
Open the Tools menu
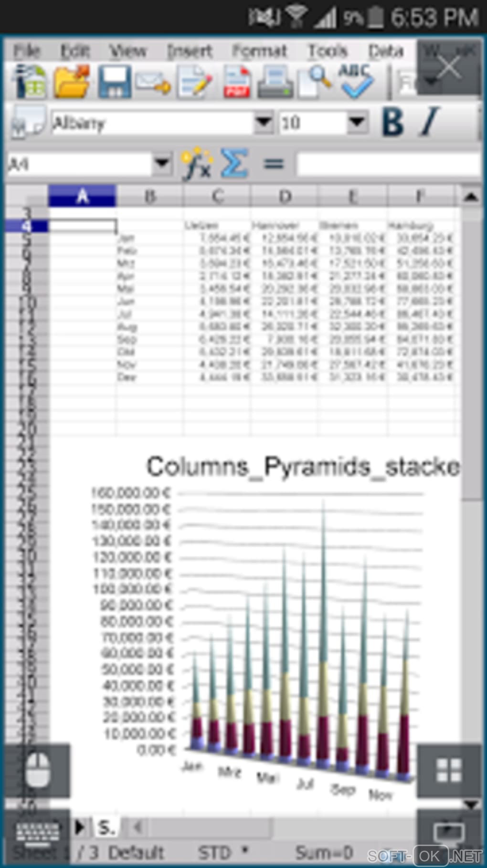pyautogui.click(x=328, y=51)
